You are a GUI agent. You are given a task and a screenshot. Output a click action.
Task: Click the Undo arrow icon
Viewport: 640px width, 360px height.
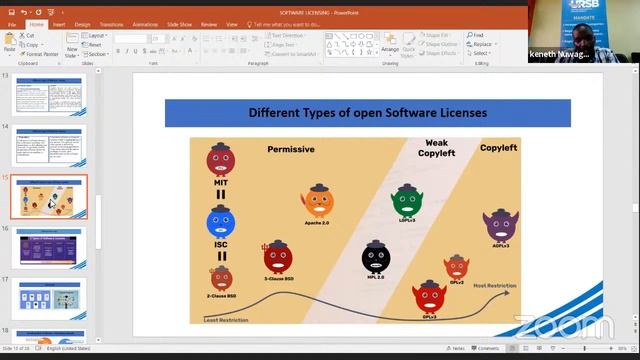24,13
